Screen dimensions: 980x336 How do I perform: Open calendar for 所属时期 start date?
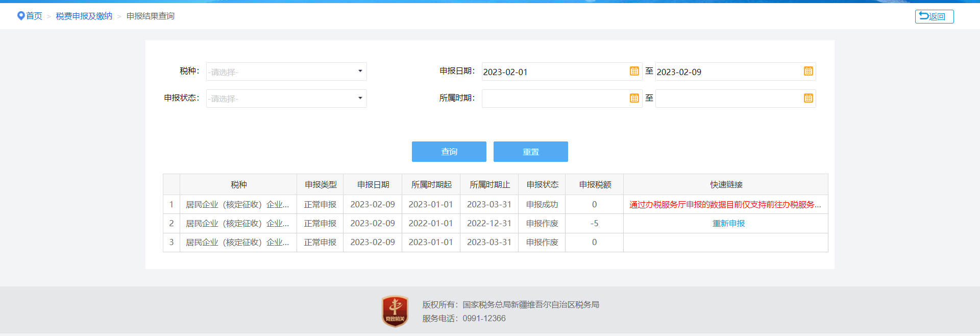(634, 98)
